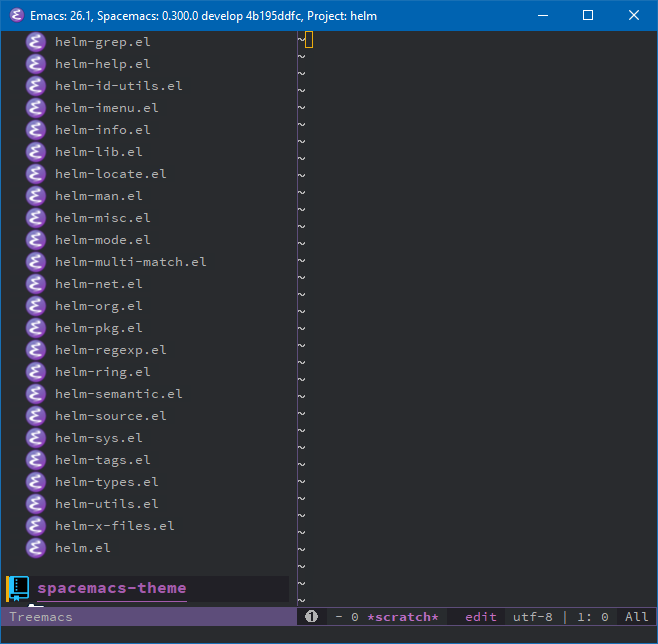This screenshot has width=658, height=644.
Task: Click the file icon next to helm-help.el
Action: tap(36, 64)
